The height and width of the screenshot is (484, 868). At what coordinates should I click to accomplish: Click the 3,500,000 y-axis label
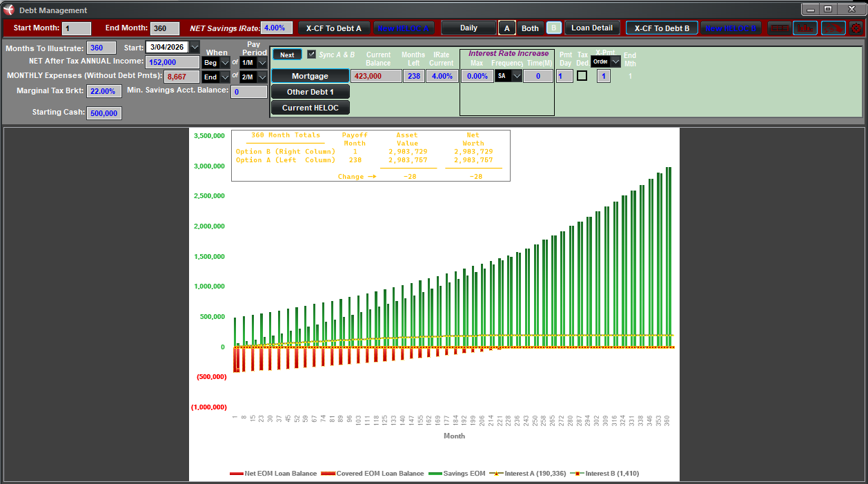click(209, 136)
